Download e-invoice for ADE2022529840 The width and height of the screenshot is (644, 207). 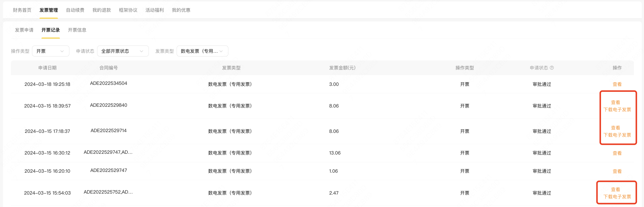tap(617, 110)
